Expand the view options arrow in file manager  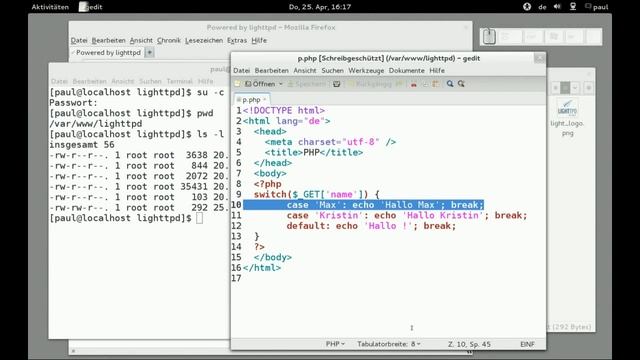(x=575, y=88)
